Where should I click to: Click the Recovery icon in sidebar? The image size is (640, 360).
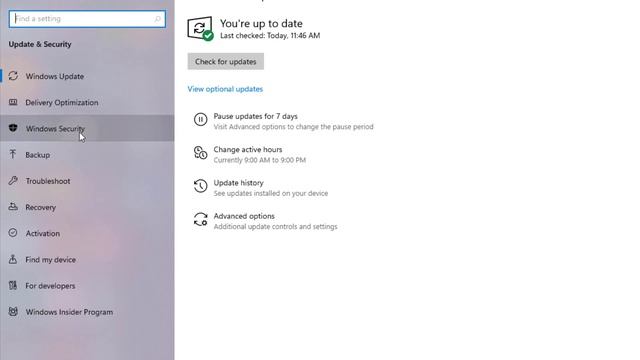pos(13,207)
